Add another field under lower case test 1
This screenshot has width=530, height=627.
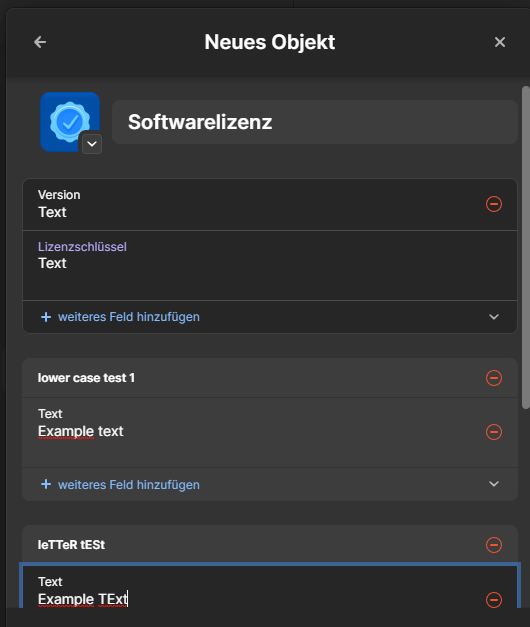click(128, 485)
